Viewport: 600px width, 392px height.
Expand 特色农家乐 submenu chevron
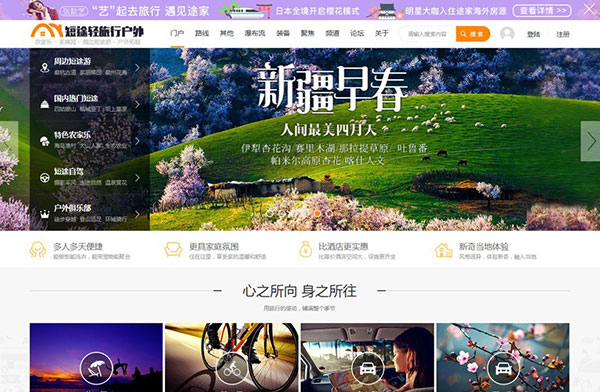(x=137, y=141)
